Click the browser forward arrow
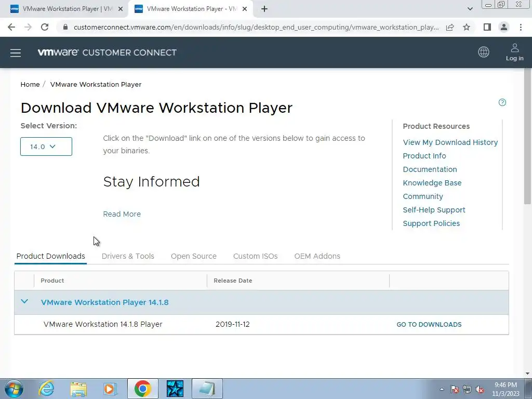The height and width of the screenshot is (399, 532). 28,27
